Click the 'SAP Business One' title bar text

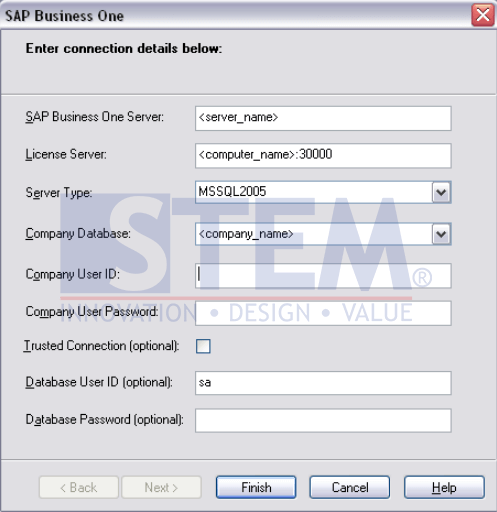(64, 16)
